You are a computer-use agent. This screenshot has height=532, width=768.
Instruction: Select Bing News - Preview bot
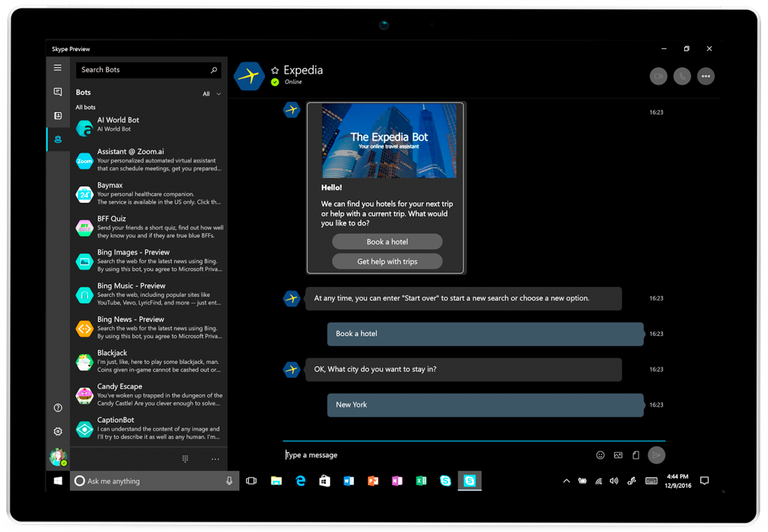[148, 327]
